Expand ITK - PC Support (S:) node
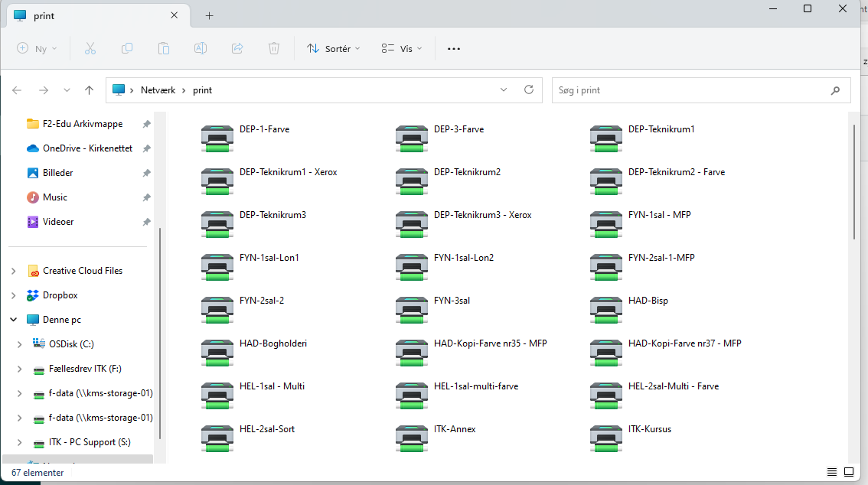The image size is (868, 485). [19, 442]
